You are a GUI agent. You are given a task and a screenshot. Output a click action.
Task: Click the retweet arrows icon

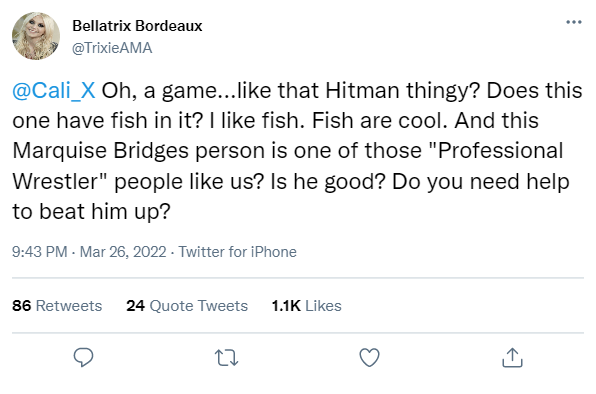(227, 358)
